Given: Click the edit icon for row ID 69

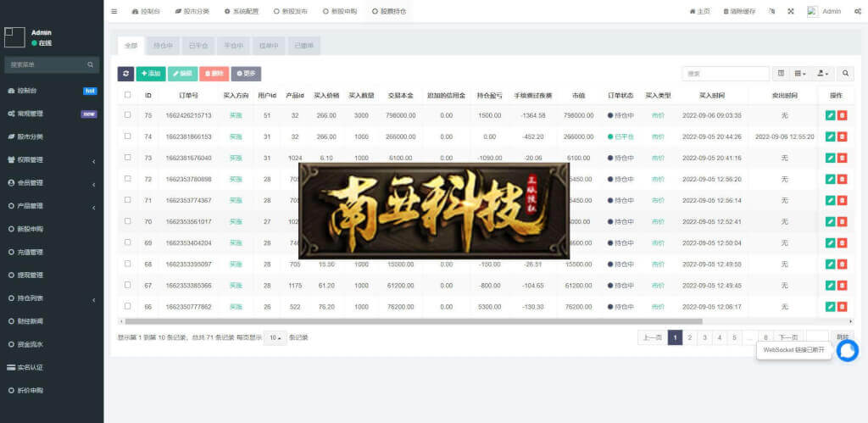Looking at the screenshot, I should pyautogui.click(x=830, y=243).
